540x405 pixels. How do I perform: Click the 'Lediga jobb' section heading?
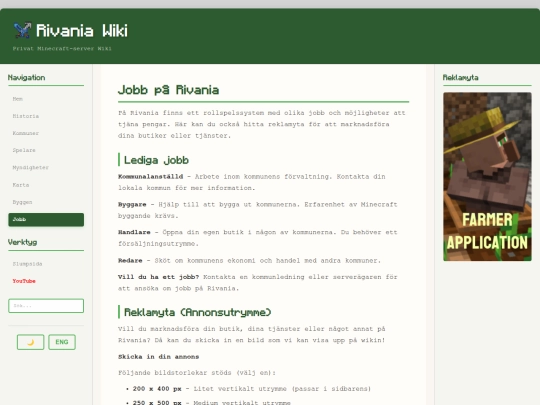click(156, 160)
